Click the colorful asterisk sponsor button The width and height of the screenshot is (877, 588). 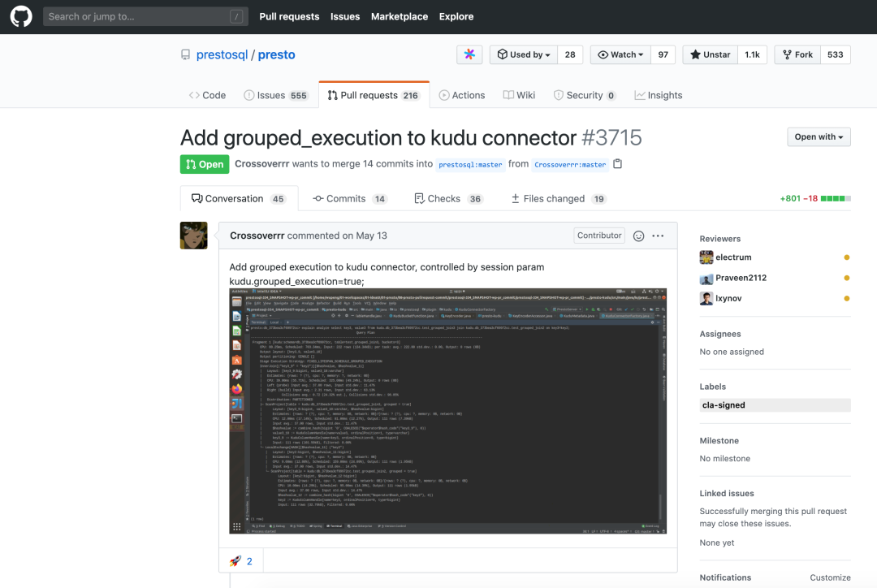[x=470, y=54]
